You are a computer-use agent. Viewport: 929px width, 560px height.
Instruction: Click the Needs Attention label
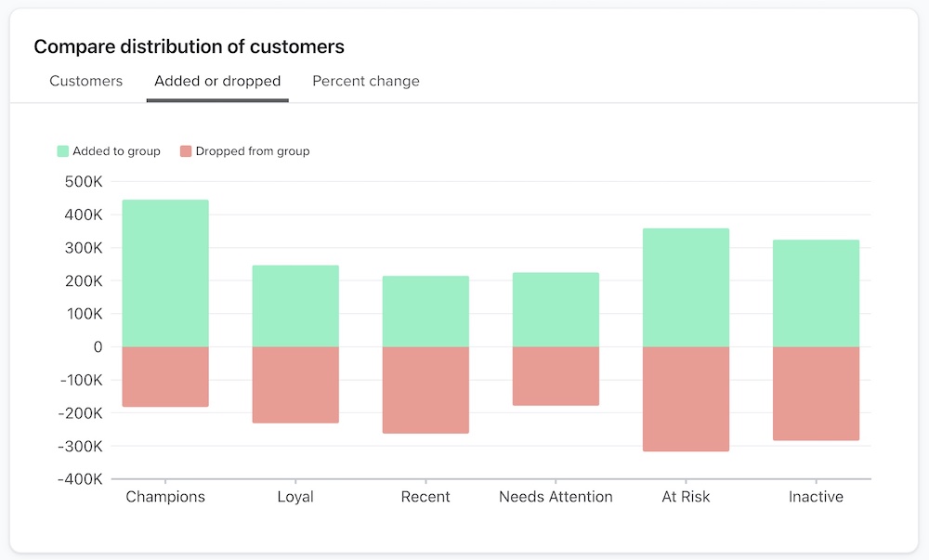tap(556, 496)
